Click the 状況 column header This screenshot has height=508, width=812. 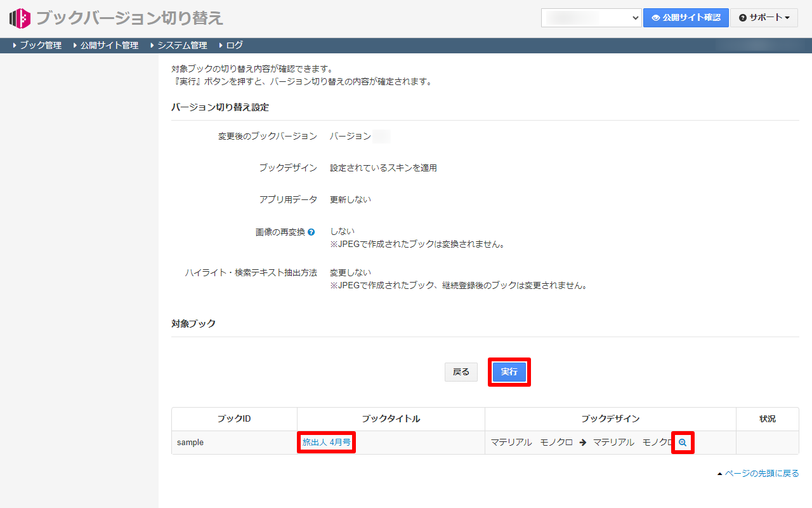767,419
